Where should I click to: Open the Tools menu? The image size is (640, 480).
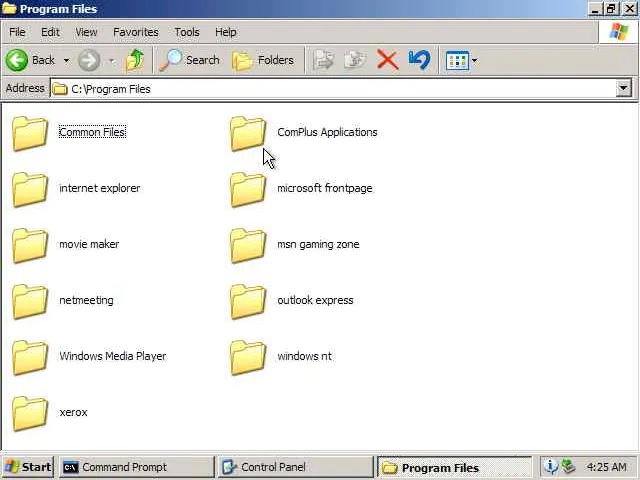point(187,32)
